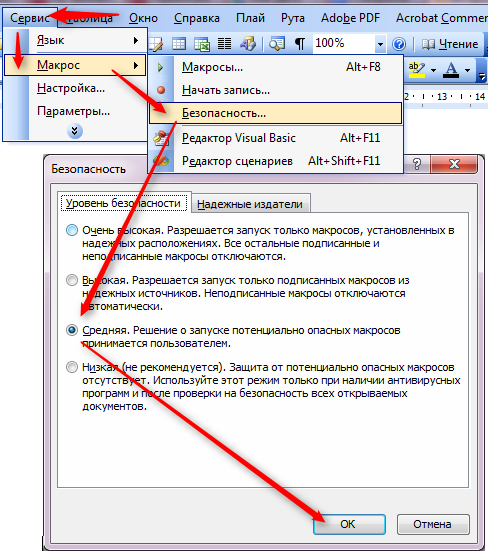Click inside the 100% zoom field
488x554 pixels.
tap(343, 44)
